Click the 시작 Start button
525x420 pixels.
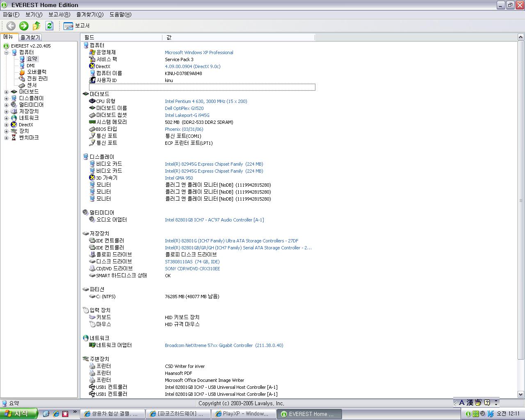point(19,414)
